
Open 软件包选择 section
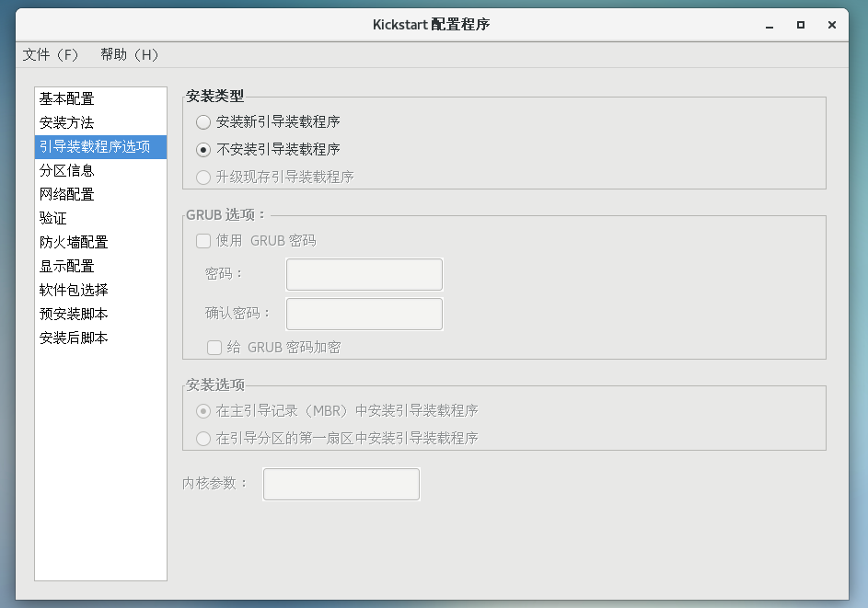pos(100,290)
